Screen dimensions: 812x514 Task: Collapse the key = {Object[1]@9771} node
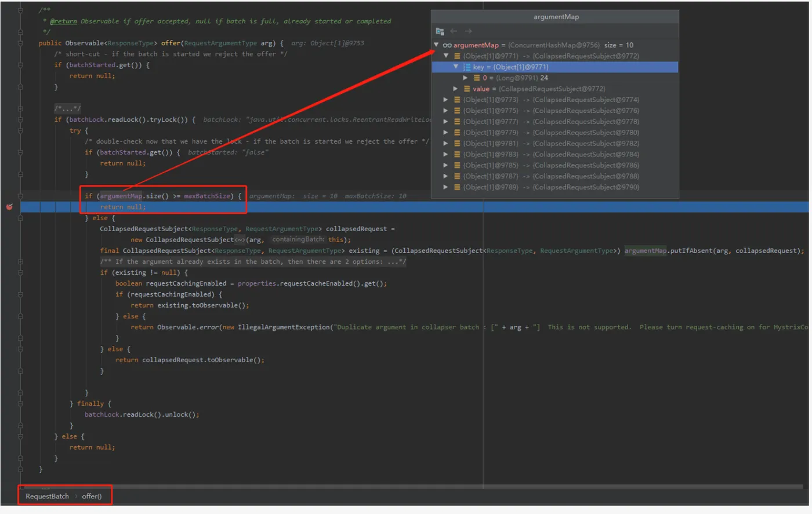point(456,67)
